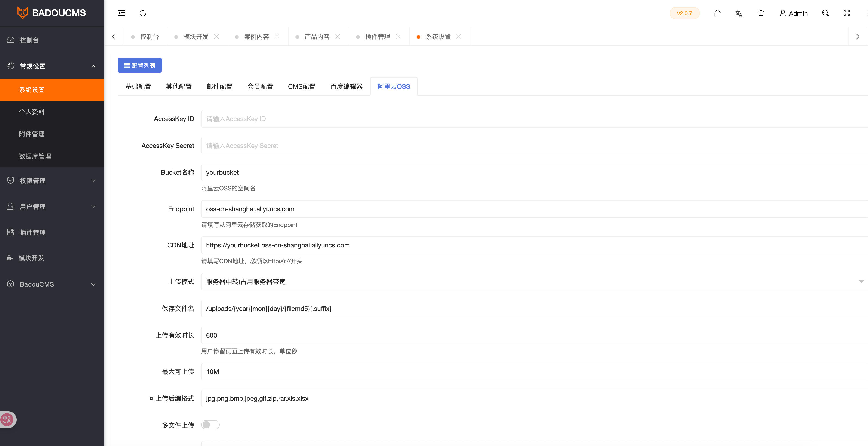This screenshot has width=868, height=446.
Task: Refresh the current page
Action: pyautogui.click(x=143, y=13)
